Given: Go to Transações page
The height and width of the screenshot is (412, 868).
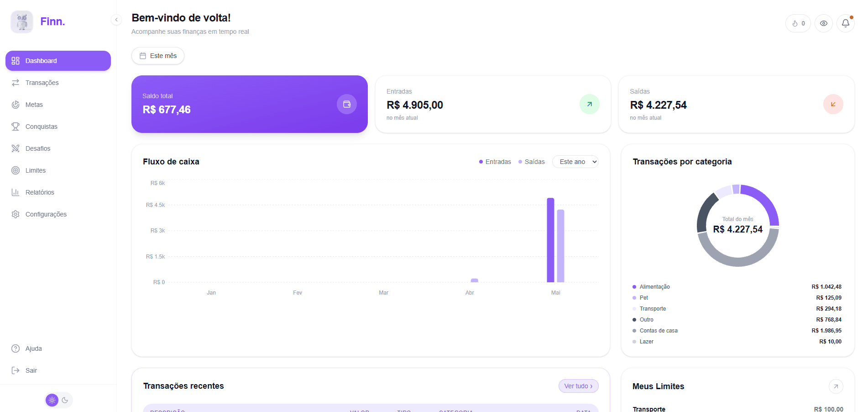Looking at the screenshot, I should 58,83.
